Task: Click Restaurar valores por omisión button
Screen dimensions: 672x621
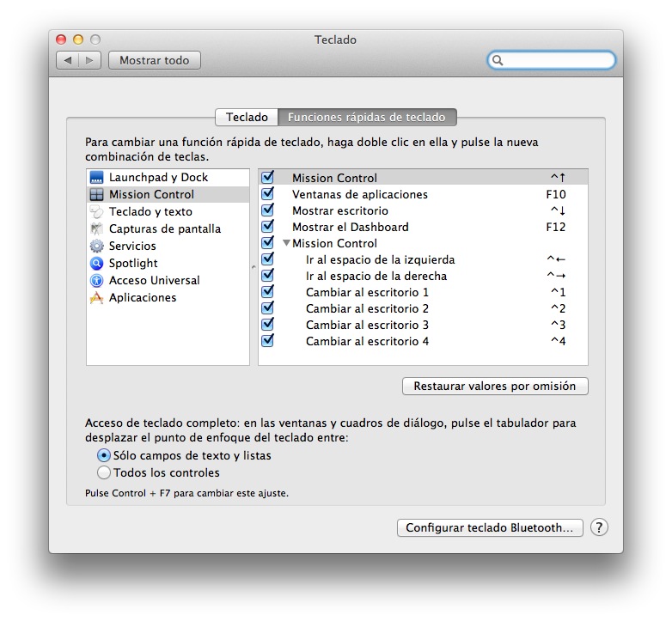Action: pos(495,387)
